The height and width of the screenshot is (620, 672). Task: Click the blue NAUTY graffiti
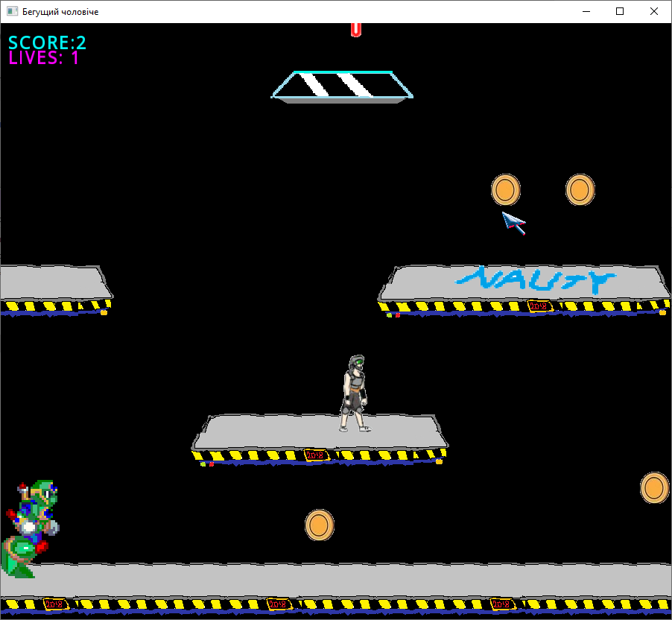(536, 280)
